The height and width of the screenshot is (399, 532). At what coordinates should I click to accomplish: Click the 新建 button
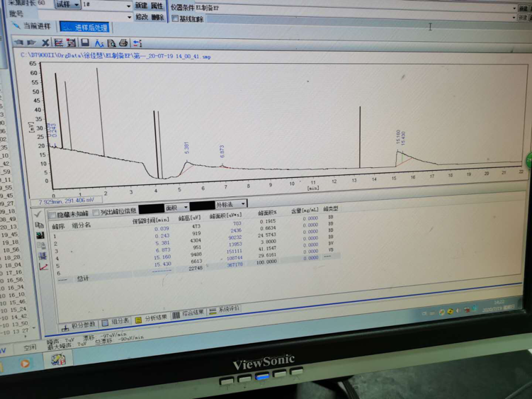pos(141,5)
